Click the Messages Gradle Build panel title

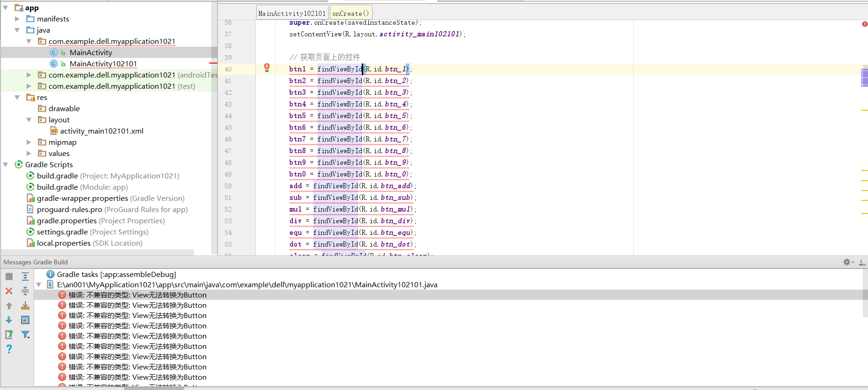(x=36, y=262)
